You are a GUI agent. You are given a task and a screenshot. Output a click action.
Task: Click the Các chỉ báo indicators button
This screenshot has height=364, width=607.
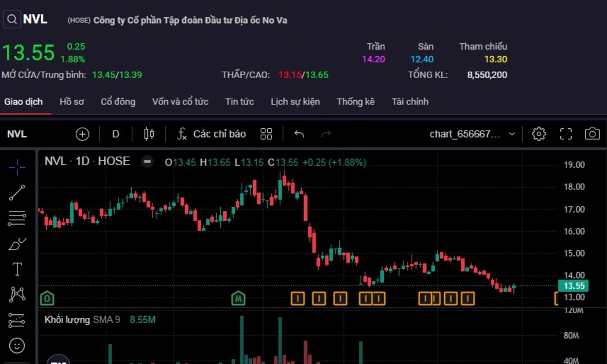click(212, 134)
